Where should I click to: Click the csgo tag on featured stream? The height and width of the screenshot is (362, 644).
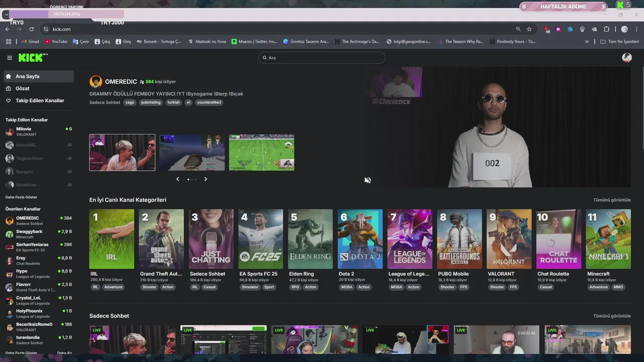click(130, 103)
